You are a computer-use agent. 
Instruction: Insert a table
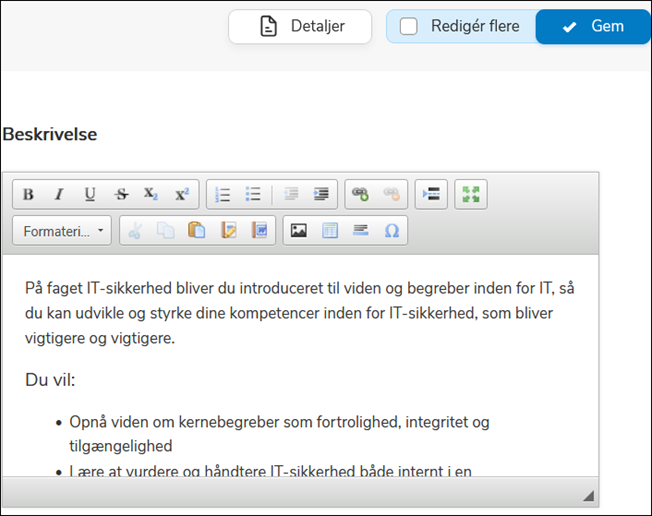click(x=330, y=231)
